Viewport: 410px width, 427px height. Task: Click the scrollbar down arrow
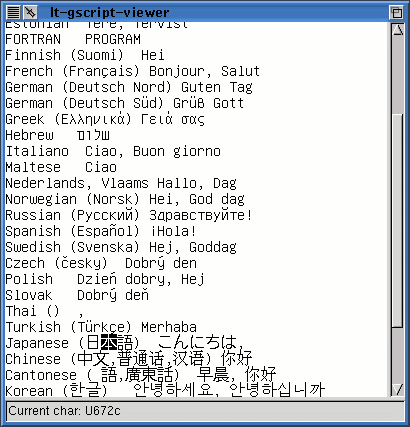(398, 389)
